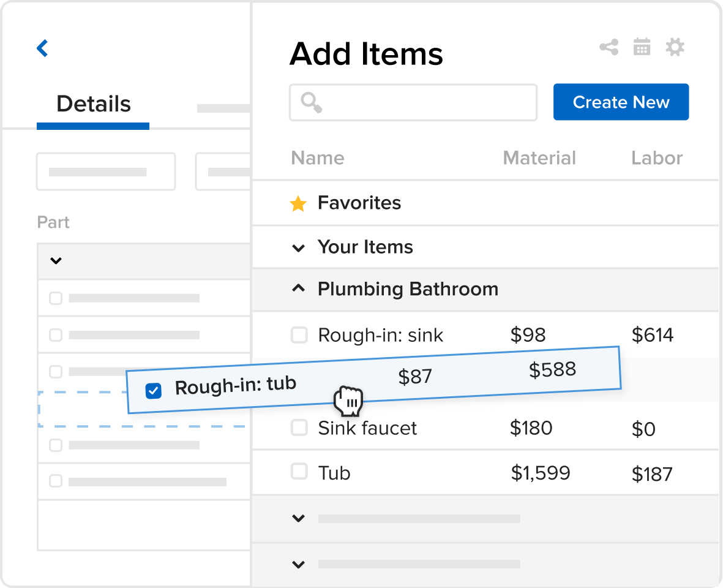Image resolution: width=723 pixels, height=588 pixels.
Task: Click the share icon above Add Items
Action: (x=608, y=47)
